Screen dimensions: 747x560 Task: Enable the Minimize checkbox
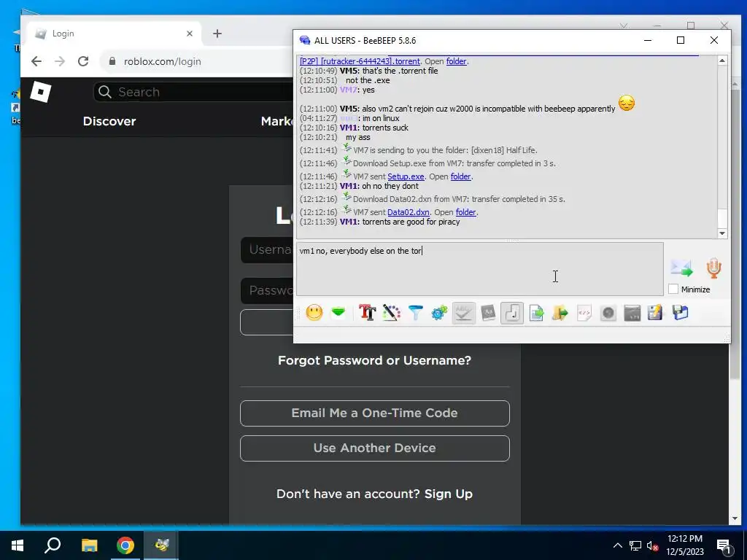click(x=673, y=289)
